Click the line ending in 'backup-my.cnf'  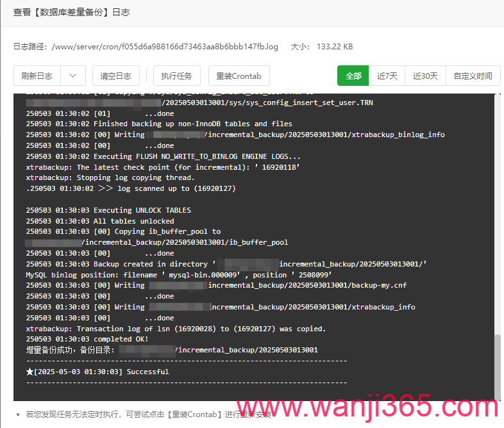(x=216, y=285)
